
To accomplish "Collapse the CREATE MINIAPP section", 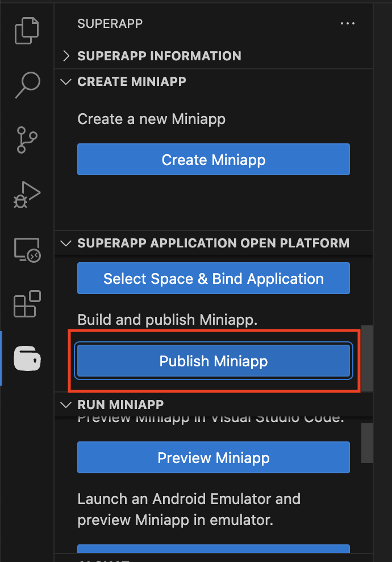I will point(214,81).
